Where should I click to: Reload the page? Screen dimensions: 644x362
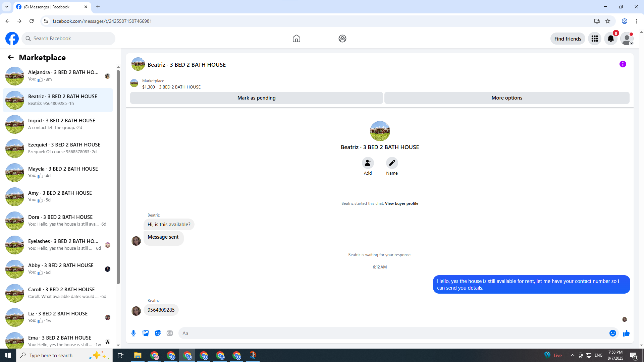tap(32, 21)
